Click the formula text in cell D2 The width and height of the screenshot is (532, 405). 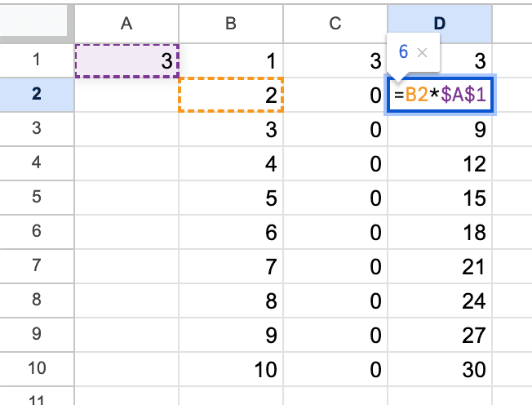click(441, 96)
